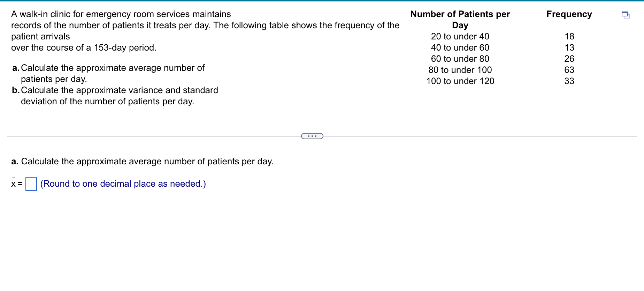Collapse the problem statement via ellipsis button
The image size is (644, 291).
(312, 136)
